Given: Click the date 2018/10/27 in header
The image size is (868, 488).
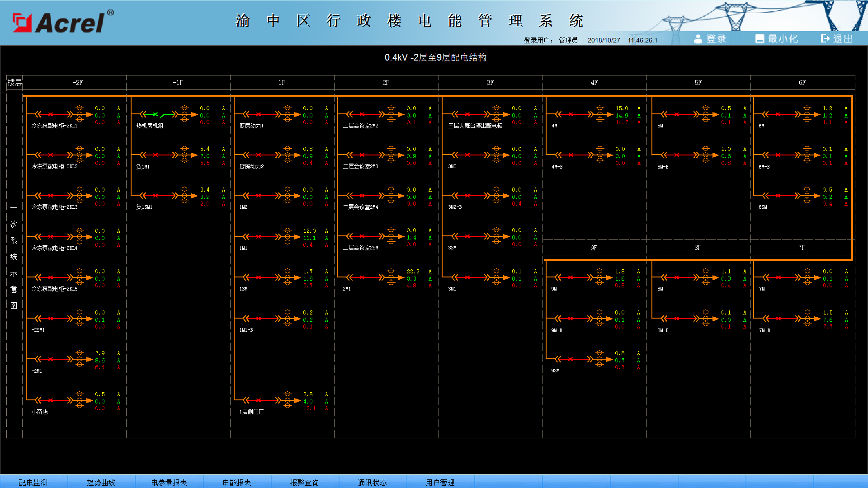Looking at the screenshot, I should (604, 41).
